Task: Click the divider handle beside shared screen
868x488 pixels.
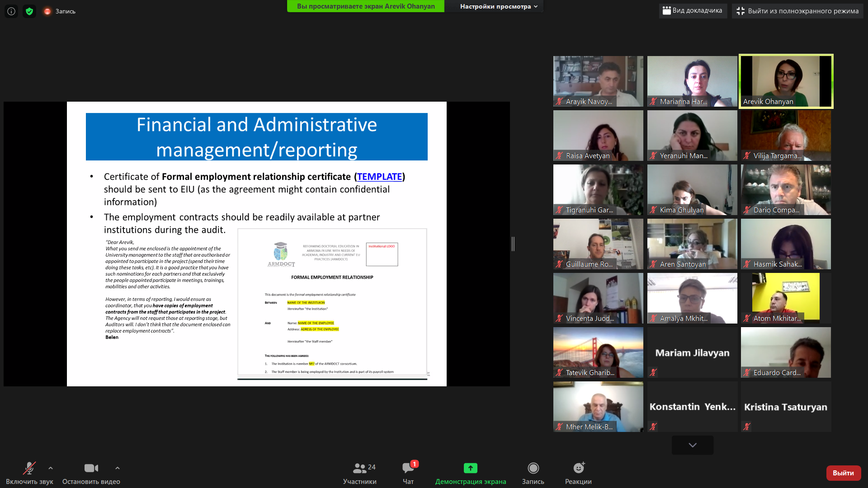Action: 513,244
